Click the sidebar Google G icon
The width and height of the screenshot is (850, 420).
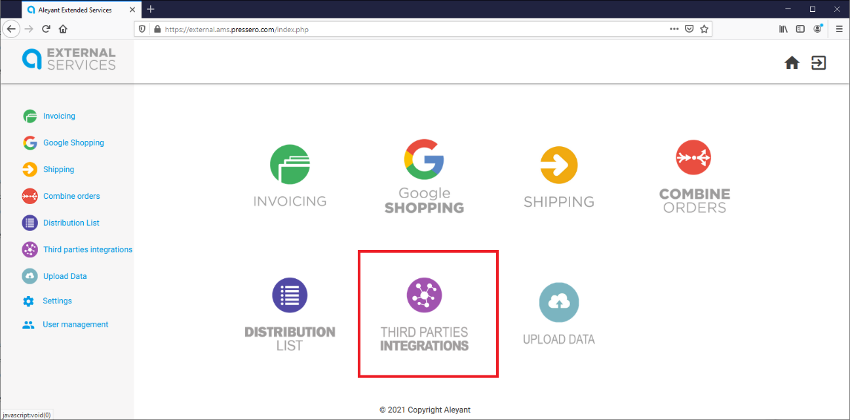30,143
